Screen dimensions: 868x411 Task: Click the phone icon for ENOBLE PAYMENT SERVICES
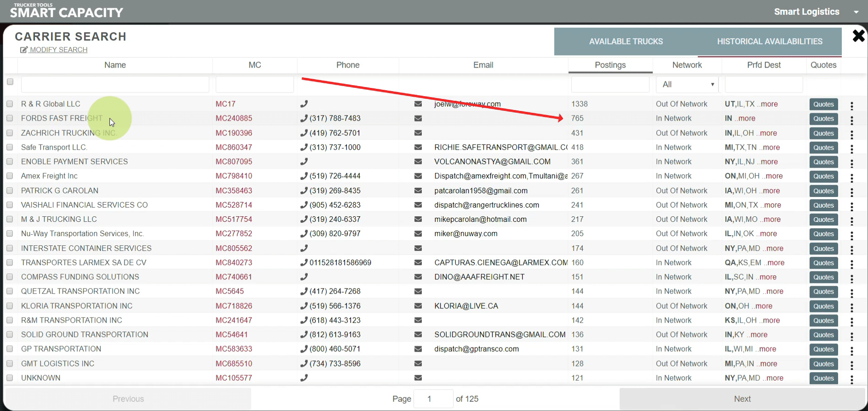[304, 162]
